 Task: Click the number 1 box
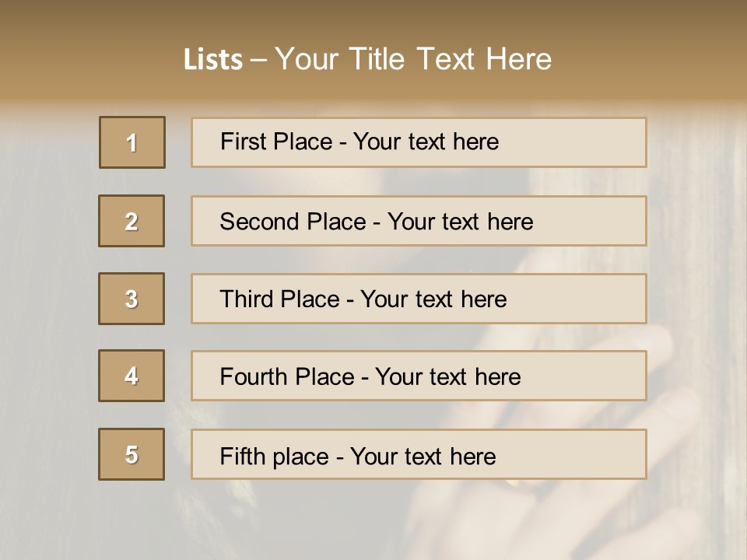coord(132,142)
